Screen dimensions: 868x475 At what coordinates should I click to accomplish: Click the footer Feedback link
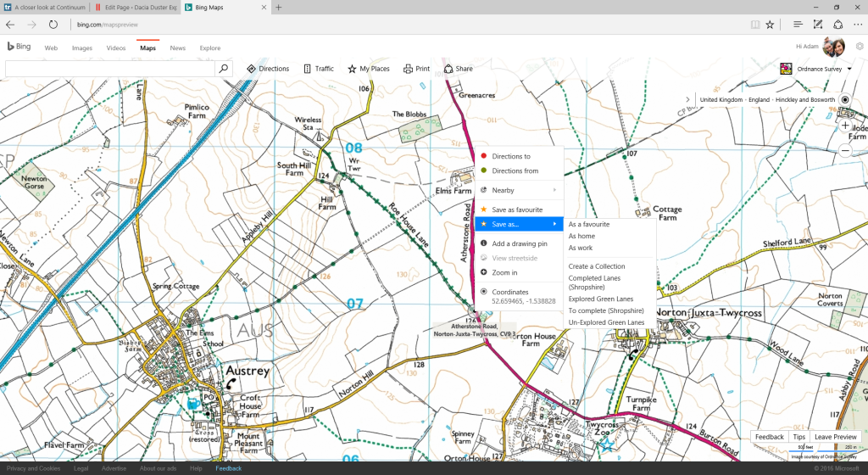[229, 468]
